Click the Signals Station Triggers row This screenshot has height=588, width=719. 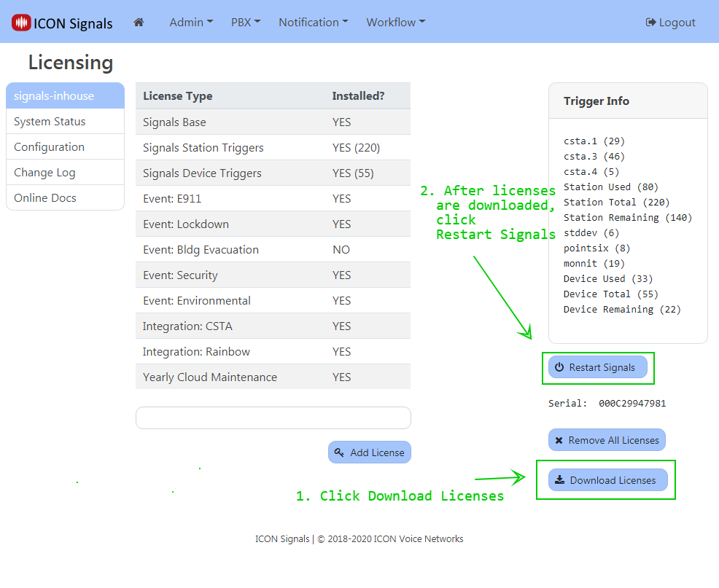pos(273,148)
